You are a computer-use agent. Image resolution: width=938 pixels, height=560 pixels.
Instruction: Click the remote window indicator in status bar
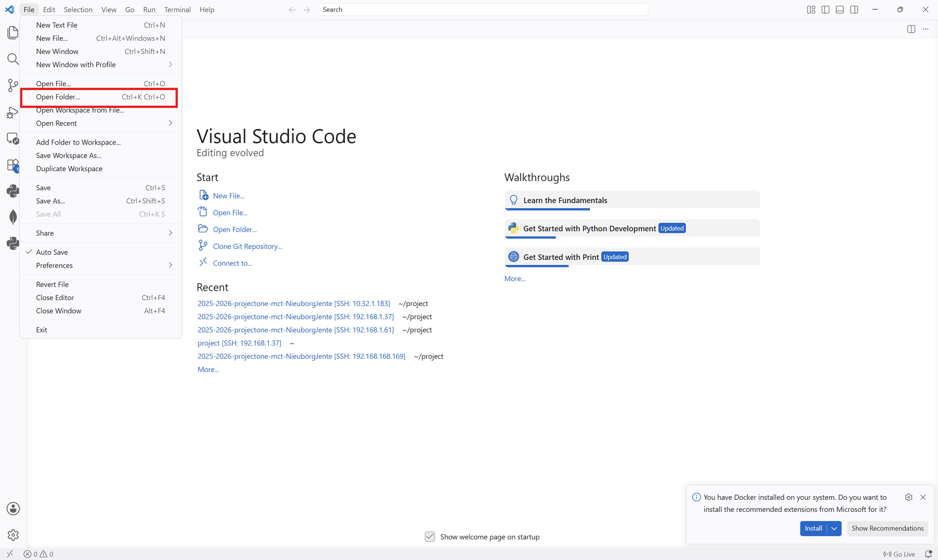(10, 554)
